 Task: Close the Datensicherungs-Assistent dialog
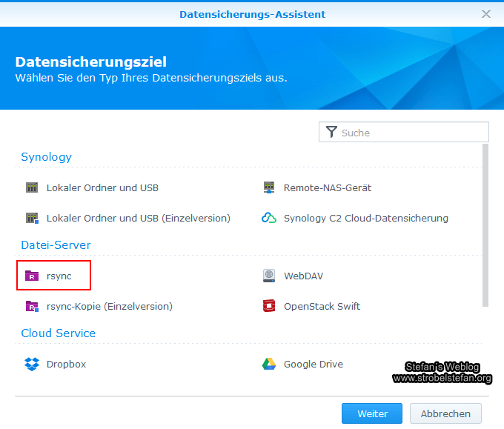pos(486,14)
